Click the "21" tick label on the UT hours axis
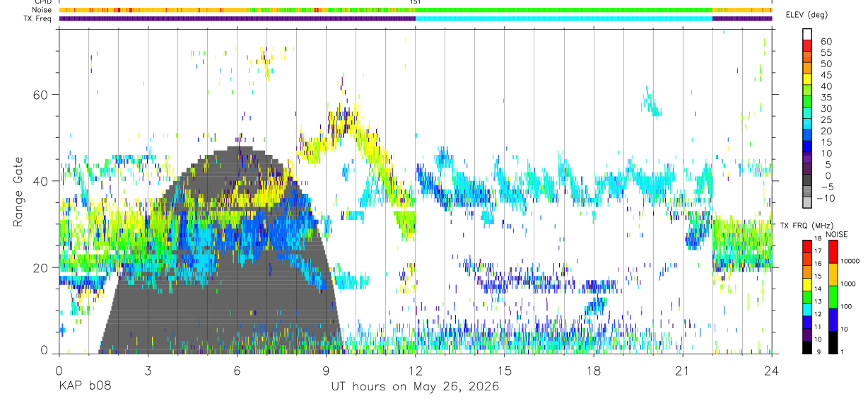Screen dimensions: 868x401 [682, 371]
